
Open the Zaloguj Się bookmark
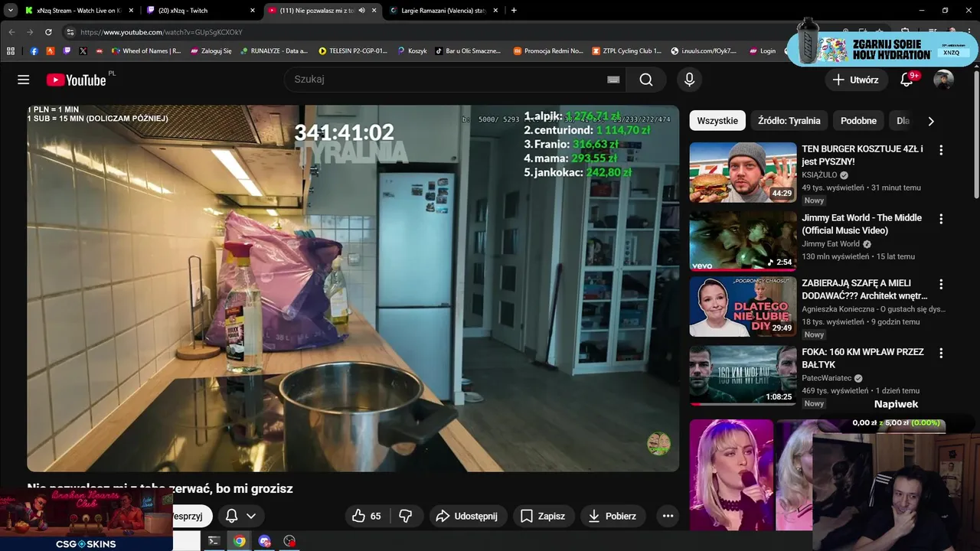pyautogui.click(x=211, y=51)
